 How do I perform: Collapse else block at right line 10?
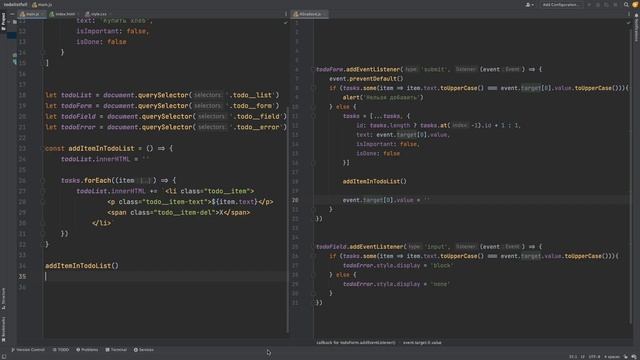313,107
